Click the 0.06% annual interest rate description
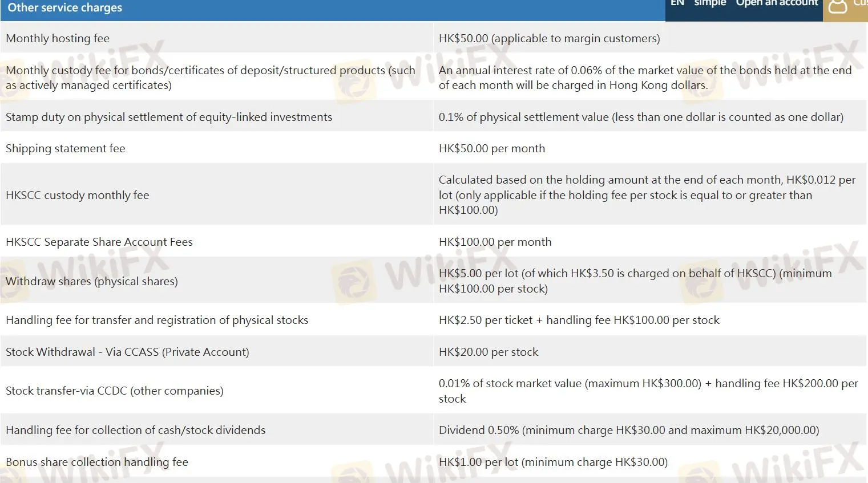Image resolution: width=868 pixels, height=483 pixels. (645, 78)
